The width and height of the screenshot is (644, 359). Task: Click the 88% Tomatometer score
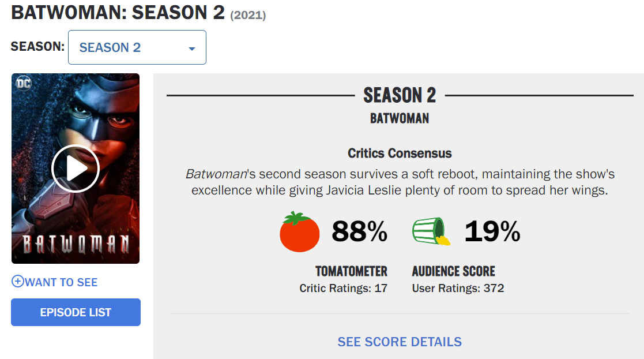click(x=359, y=232)
